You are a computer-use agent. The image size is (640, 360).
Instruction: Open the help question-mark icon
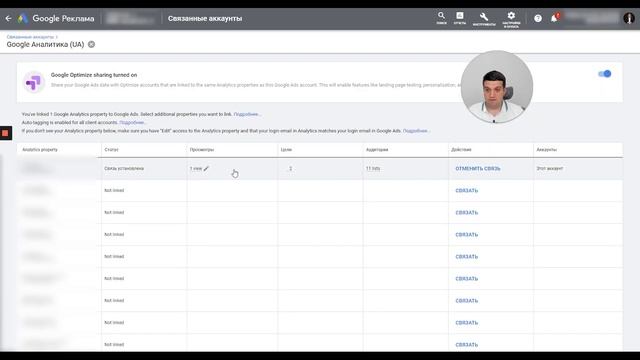click(538, 18)
